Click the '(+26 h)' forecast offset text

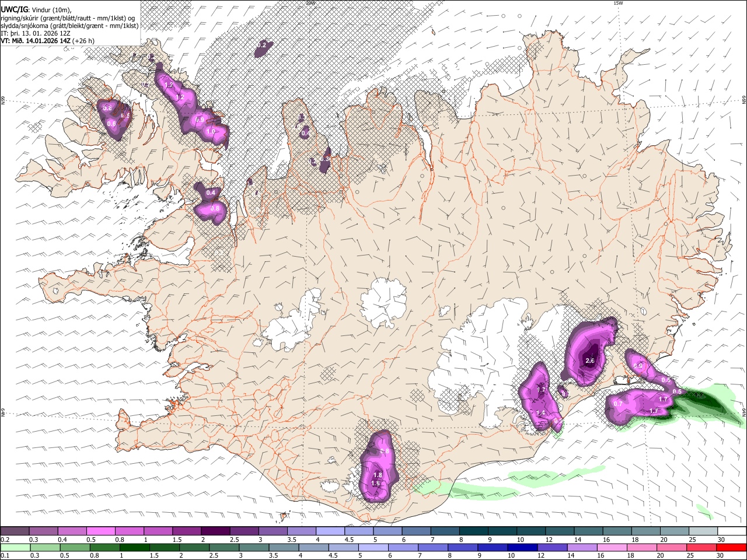[84, 41]
